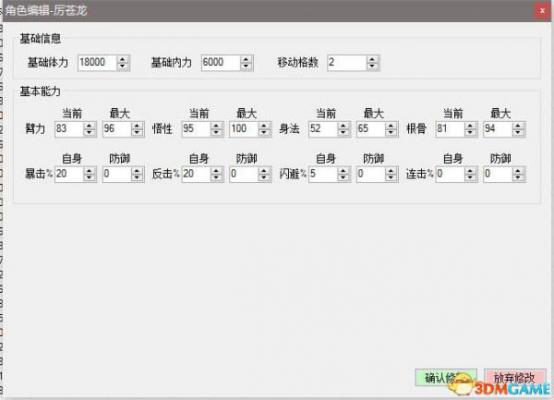Increase 基础体力 value with up arrow

tap(122, 59)
